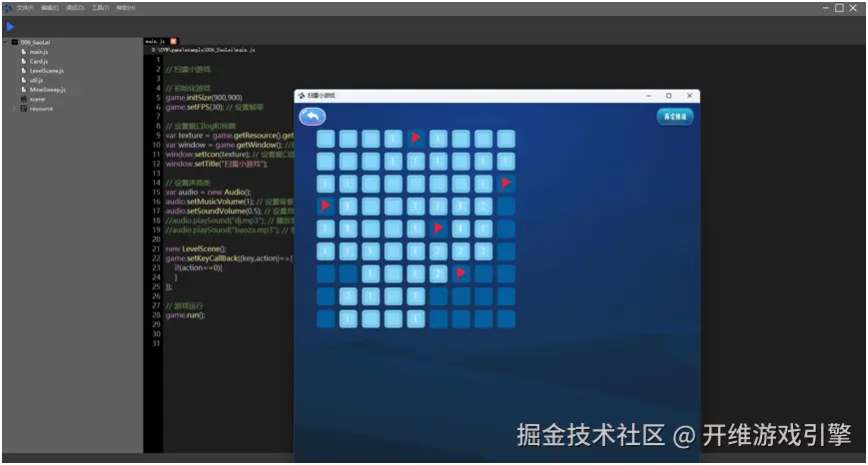
Task: Open util.js in the file tree
Action: [36, 80]
